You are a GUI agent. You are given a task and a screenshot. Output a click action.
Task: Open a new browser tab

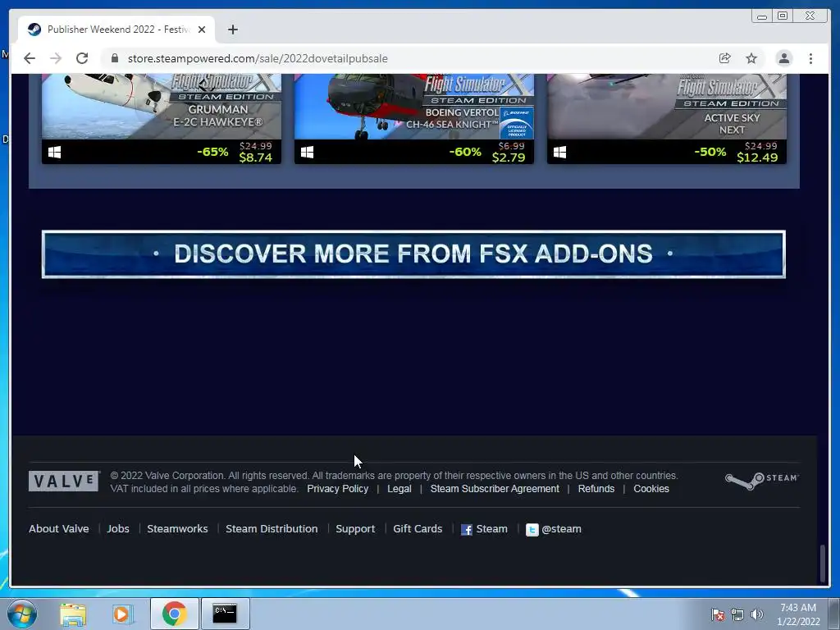tap(232, 30)
